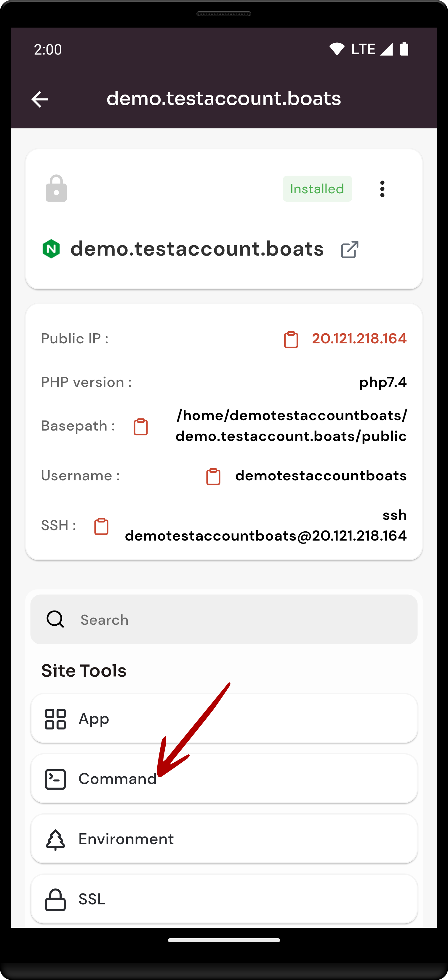This screenshot has width=448, height=980.
Task: Tap the Username label
Action: [x=81, y=476]
